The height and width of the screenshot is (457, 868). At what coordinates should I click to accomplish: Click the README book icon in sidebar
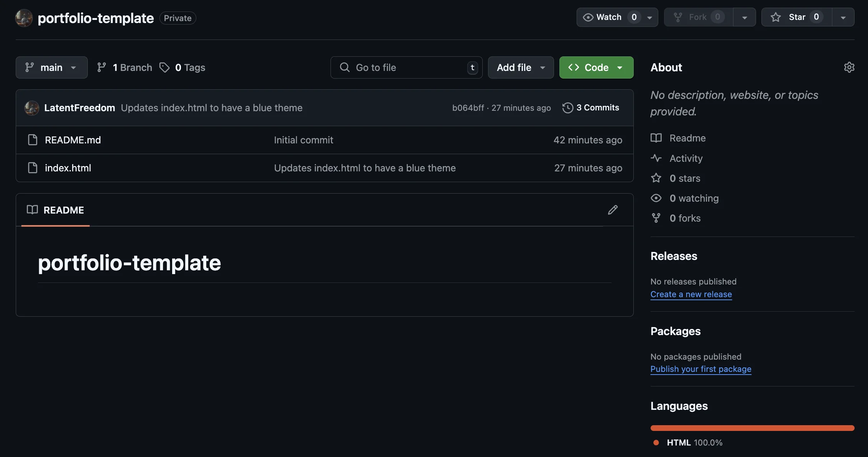(656, 138)
